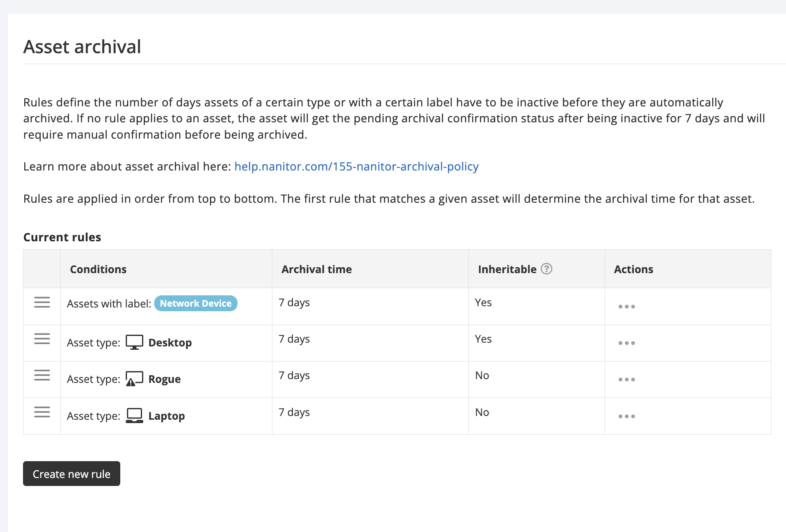Click the Laptop asset type icon
The width and height of the screenshot is (786, 532).
134,416
